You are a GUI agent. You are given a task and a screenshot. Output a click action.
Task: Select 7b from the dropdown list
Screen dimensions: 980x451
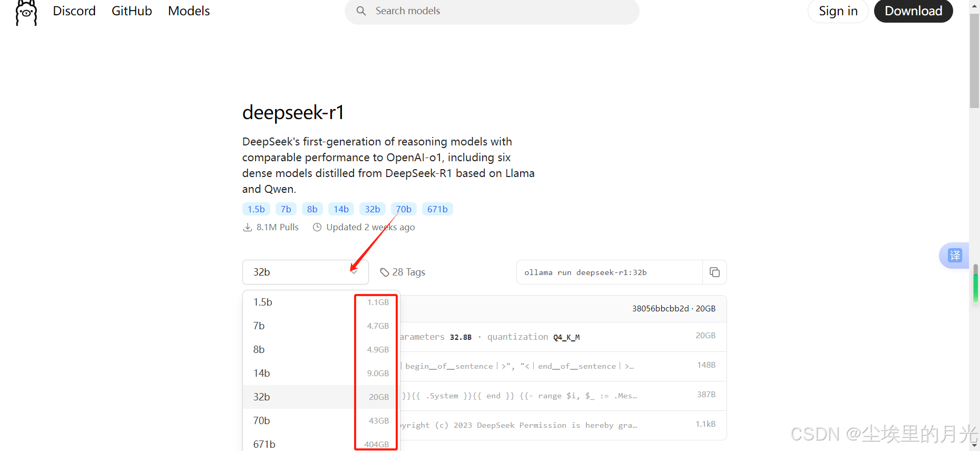[321, 326]
